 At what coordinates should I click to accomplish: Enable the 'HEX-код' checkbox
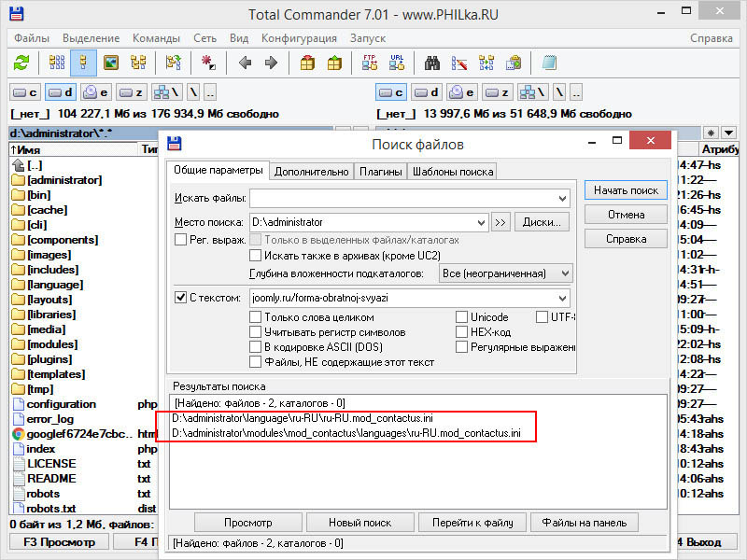(x=461, y=332)
